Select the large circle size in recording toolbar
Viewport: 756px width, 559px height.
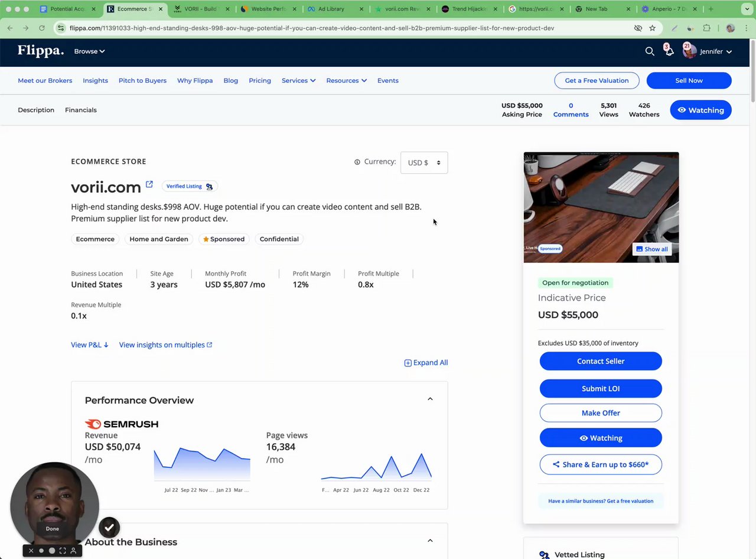click(x=52, y=551)
